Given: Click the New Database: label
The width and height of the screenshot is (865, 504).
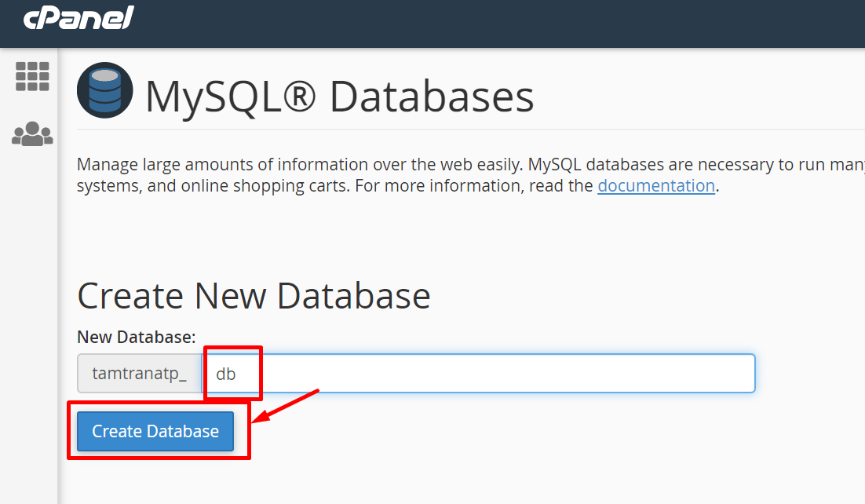Looking at the screenshot, I should [x=137, y=337].
